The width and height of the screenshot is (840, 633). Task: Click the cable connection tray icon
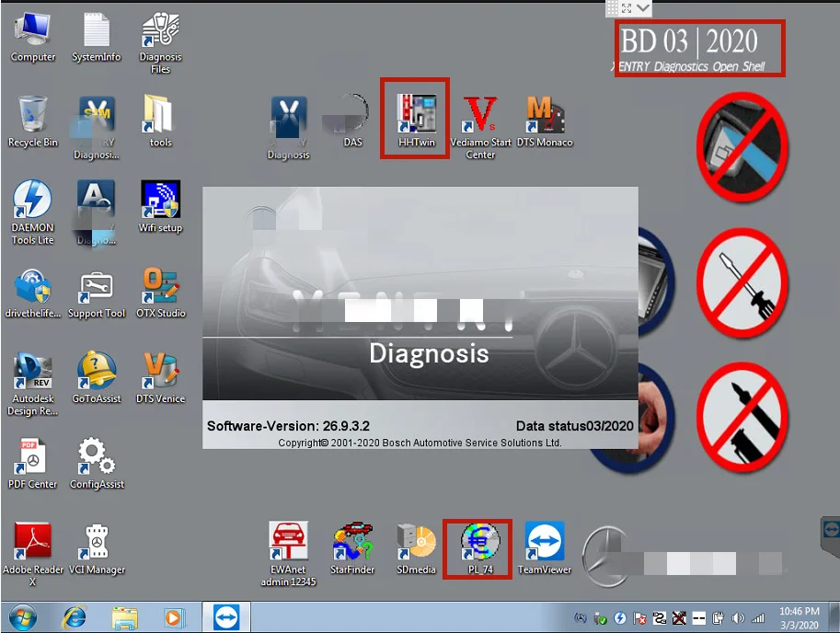[x=660, y=618]
